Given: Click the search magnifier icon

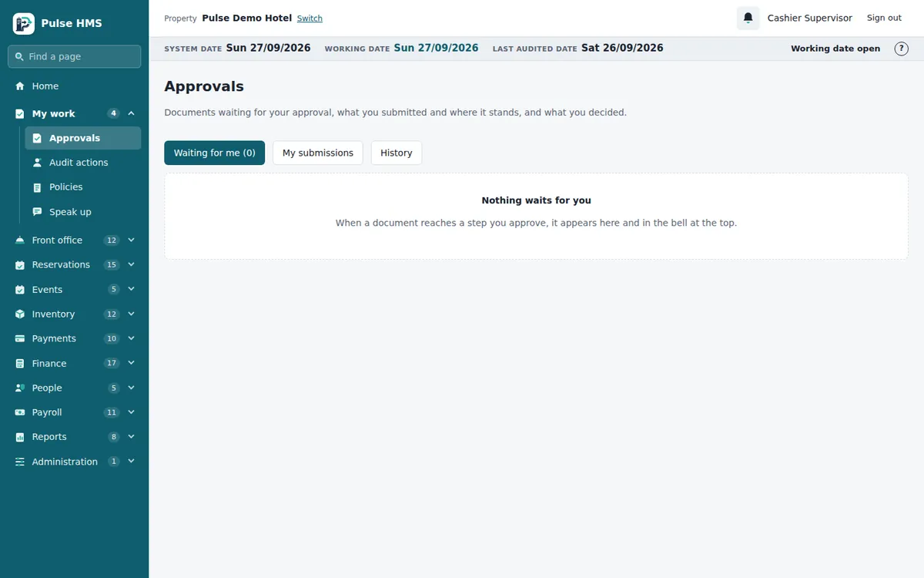Looking at the screenshot, I should 19,56.
